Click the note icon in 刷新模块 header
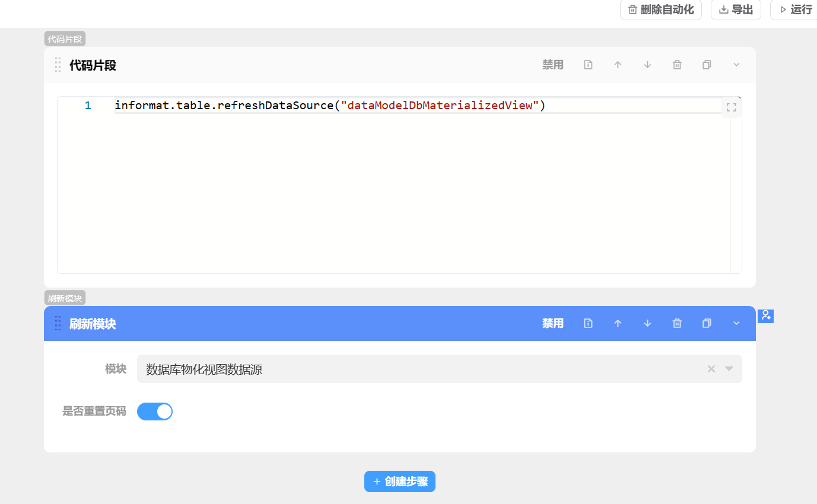The width and height of the screenshot is (817, 504). click(x=588, y=323)
